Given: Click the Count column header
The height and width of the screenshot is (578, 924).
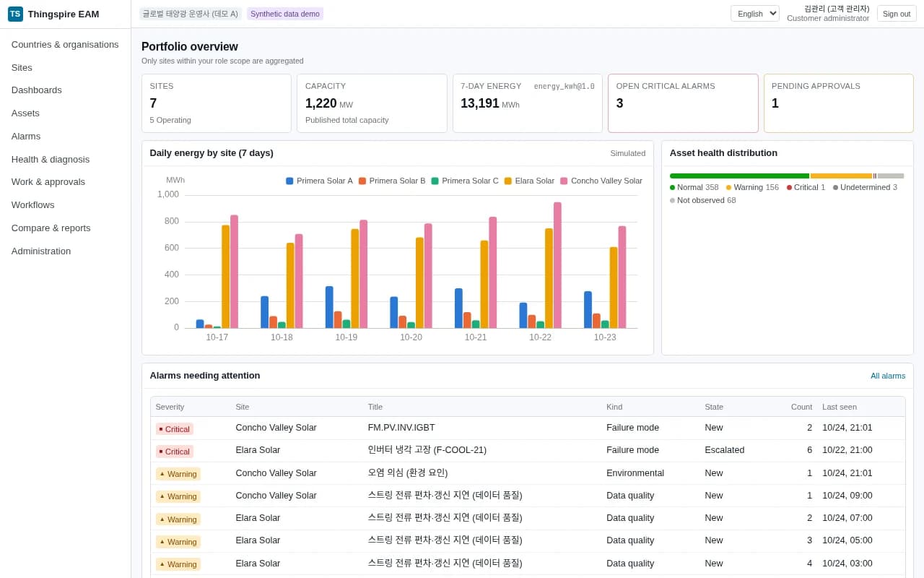Looking at the screenshot, I should click(801, 407).
